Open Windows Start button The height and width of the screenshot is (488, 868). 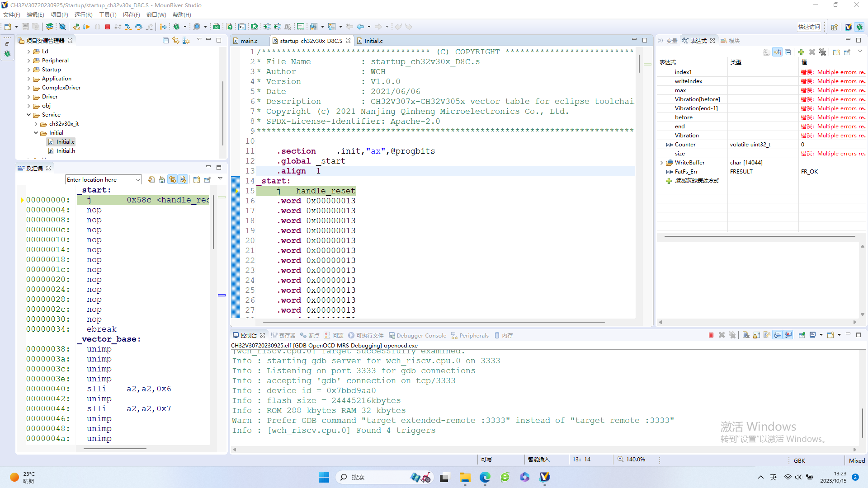coord(324,477)
